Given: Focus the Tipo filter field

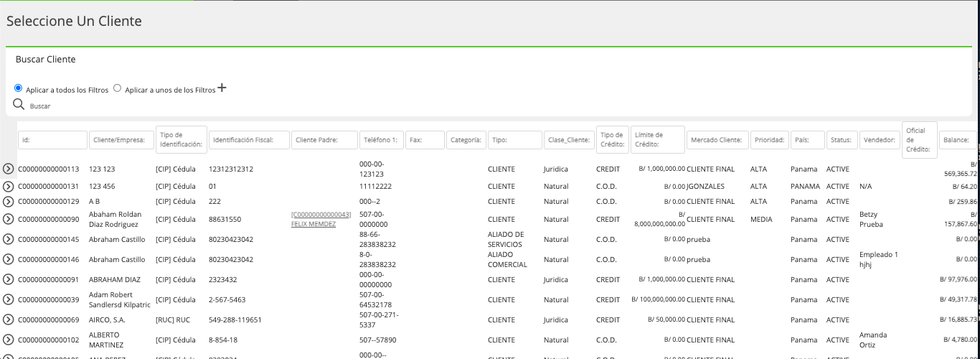Looking at the screenshot, I should pyautogui.click(x=515, y=140).
